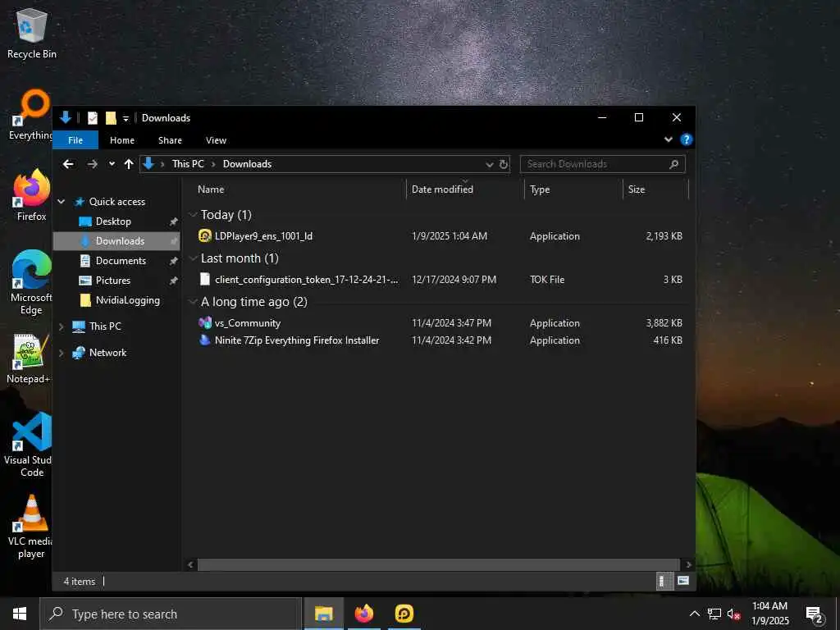Open recent locations dropdown arrow
The width and height of the screenshot is (840, 630).
coord(112,164)
